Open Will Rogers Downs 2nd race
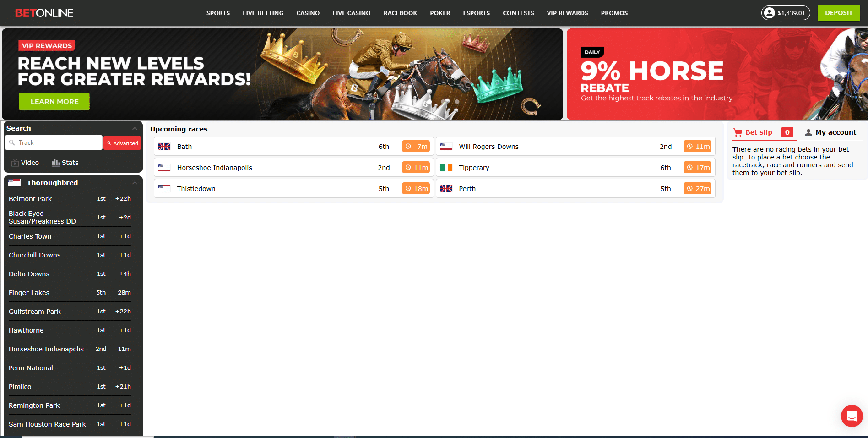Screen dimensions: 868x438 [x=575, y=146]
